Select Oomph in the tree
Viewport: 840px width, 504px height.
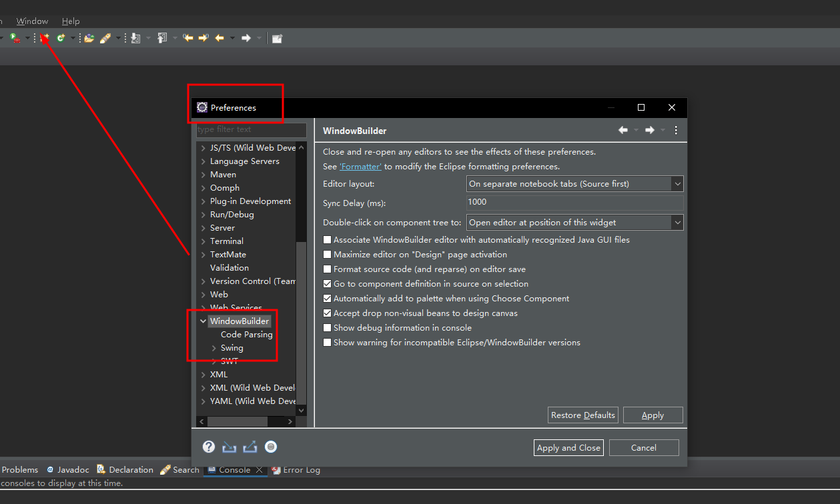[225, 187]
